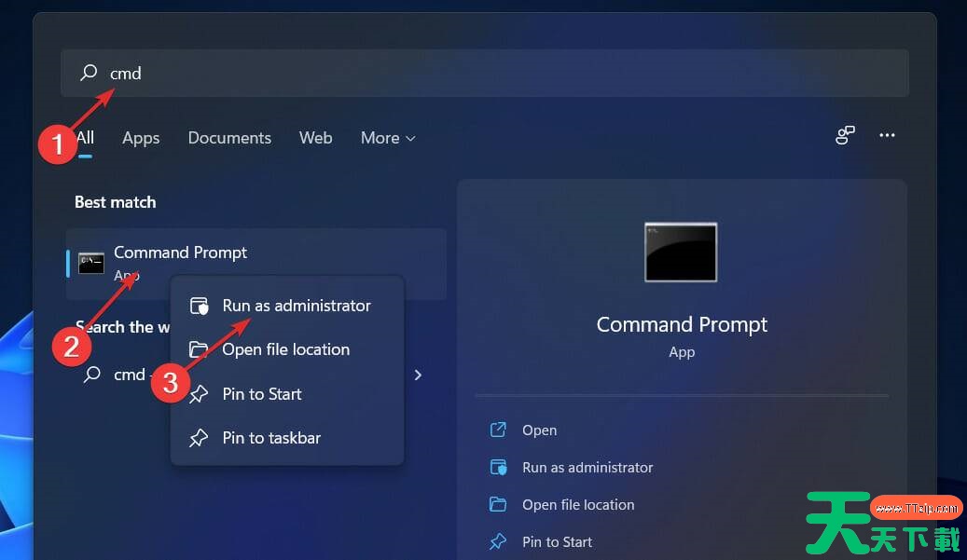Select the Command Prompt icon under Best match
The width and height of the screenshot is (967, 560).
(91, 263)
